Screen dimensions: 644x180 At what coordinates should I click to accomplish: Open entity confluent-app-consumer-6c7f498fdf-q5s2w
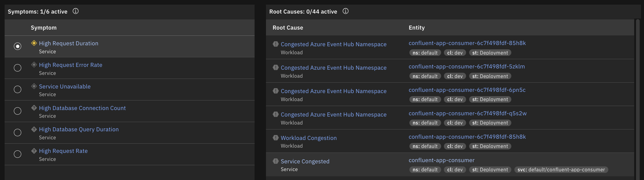[x=467, y=113]
